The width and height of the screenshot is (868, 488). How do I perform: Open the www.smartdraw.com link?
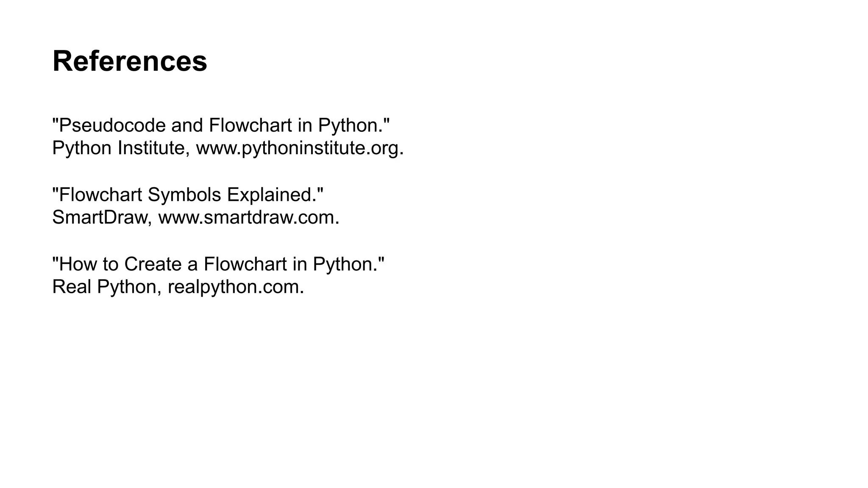tap(248, 218)
